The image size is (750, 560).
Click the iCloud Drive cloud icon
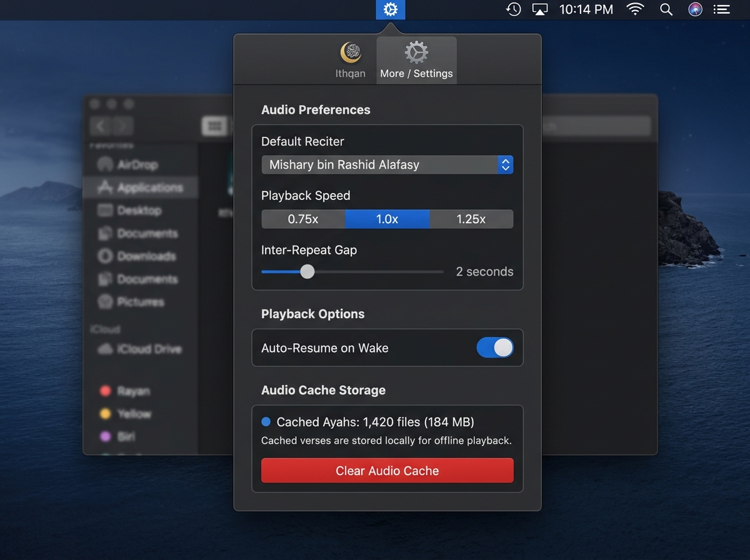click(x=105, y=349)
